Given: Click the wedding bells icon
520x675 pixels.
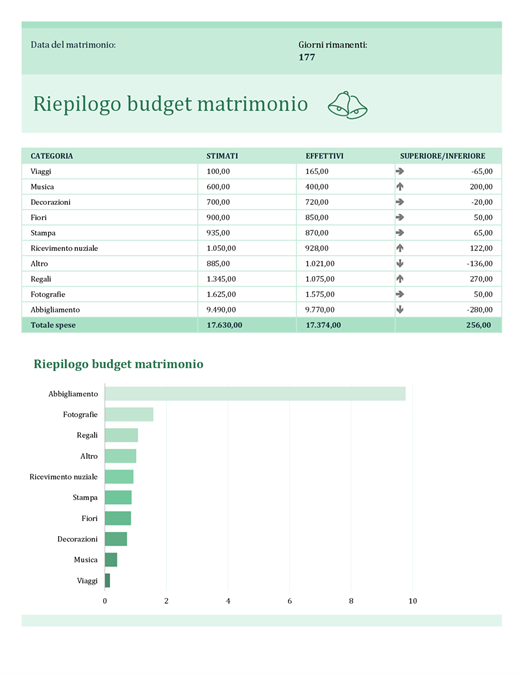Looking at the screenshot, I should tap(347, 105).
